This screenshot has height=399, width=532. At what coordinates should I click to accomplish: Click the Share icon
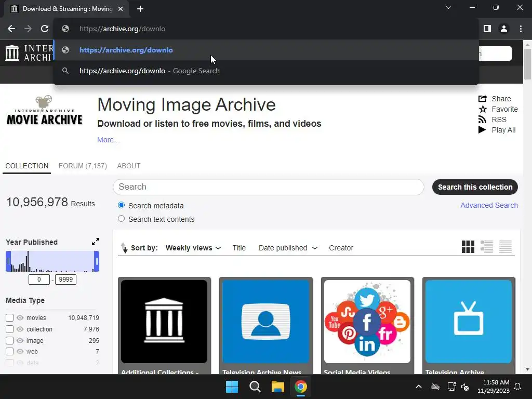click(483, 99)
